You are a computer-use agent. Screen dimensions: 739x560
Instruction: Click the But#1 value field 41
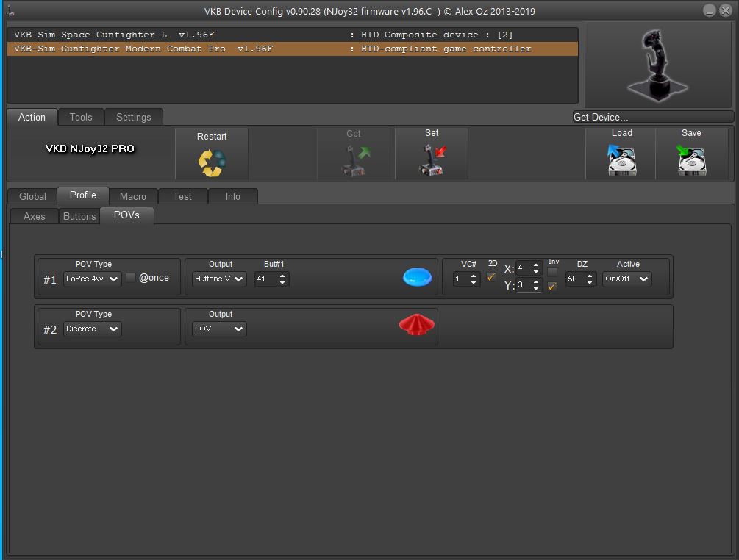pos(266,279)
